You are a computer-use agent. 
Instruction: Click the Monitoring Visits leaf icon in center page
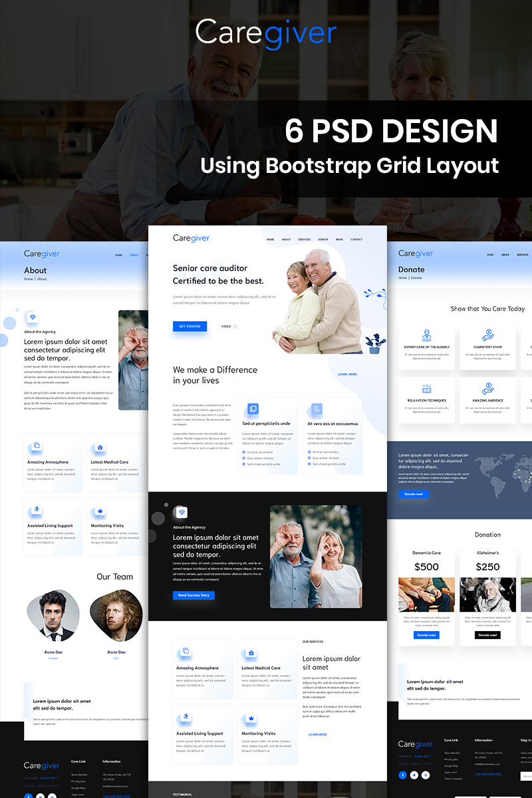pyautogui.click(x=251, y=718)
